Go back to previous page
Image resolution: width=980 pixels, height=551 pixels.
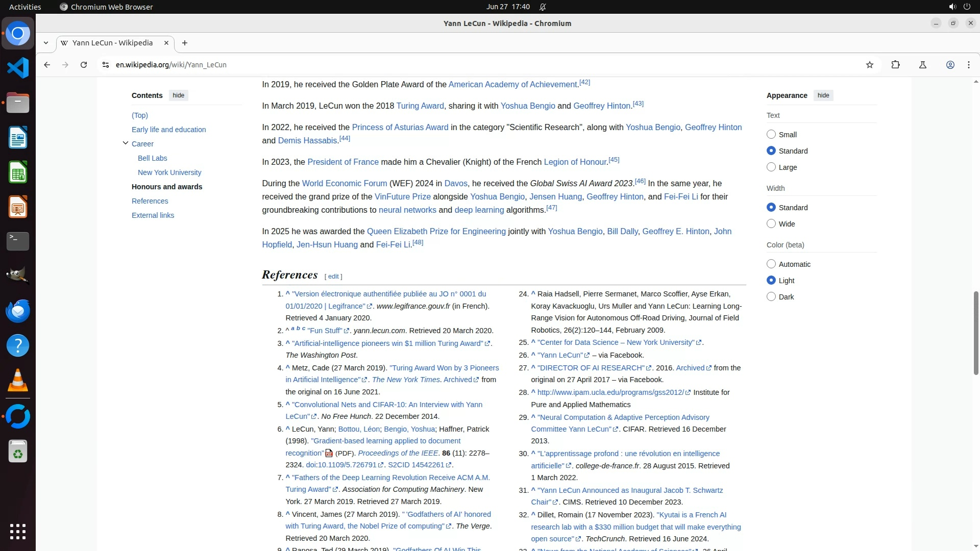(x=47, y=65)
